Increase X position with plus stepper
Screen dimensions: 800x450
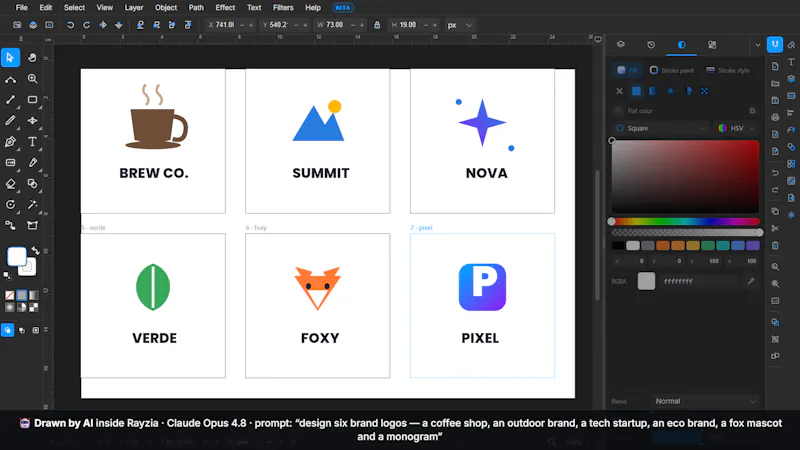click(251, 25)
